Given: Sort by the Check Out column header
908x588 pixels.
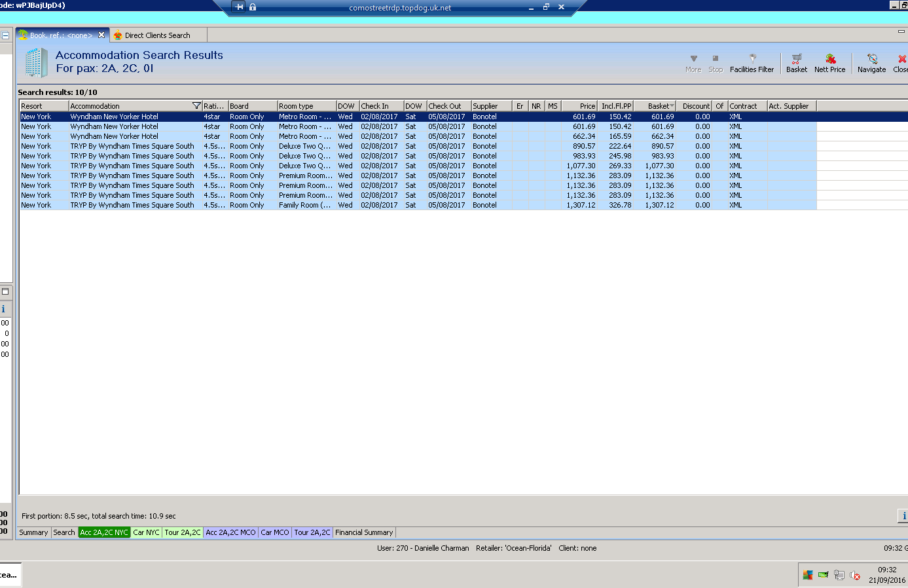Looking at the screenshot, I should 449,106.
